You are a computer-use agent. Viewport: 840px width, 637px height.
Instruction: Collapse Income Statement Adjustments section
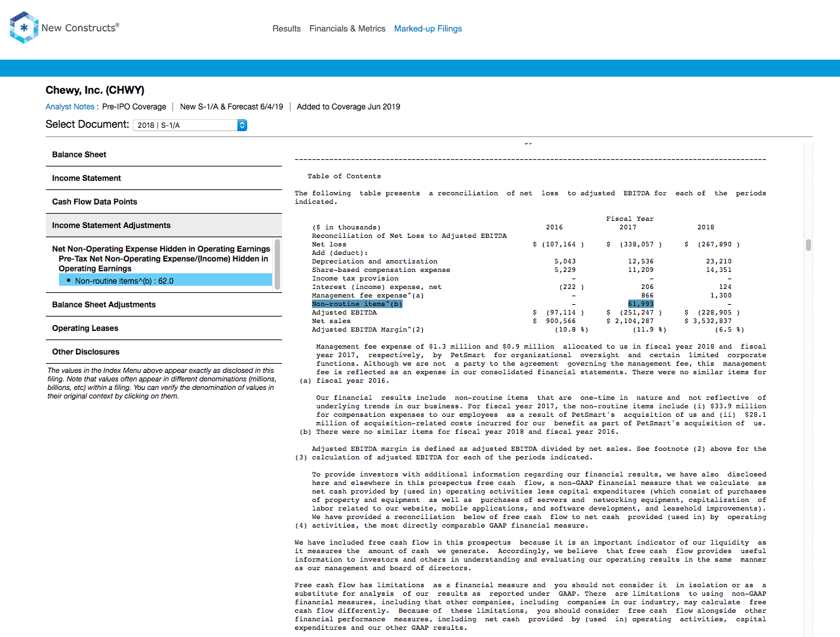(x=164, y=225)
